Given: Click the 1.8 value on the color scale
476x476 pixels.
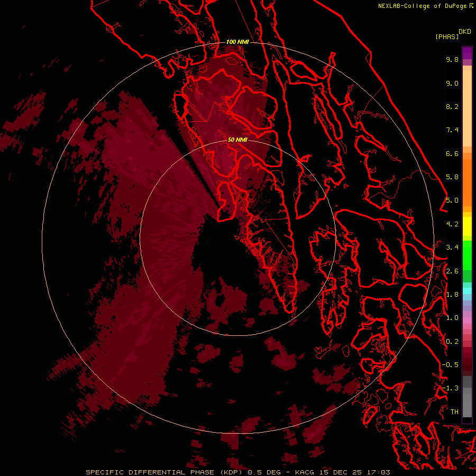Looking at the screenshot, I should coord(452,295).
